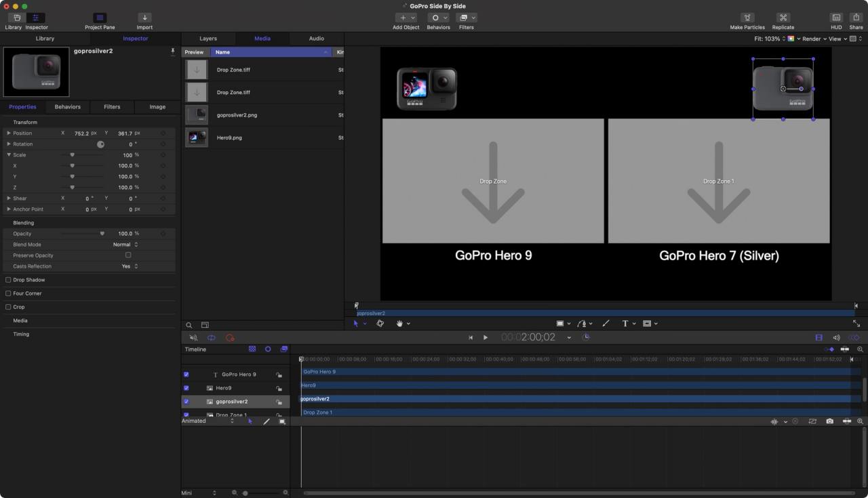Uncheck the Hero9 layer visibility checkbox

[186, 388]
